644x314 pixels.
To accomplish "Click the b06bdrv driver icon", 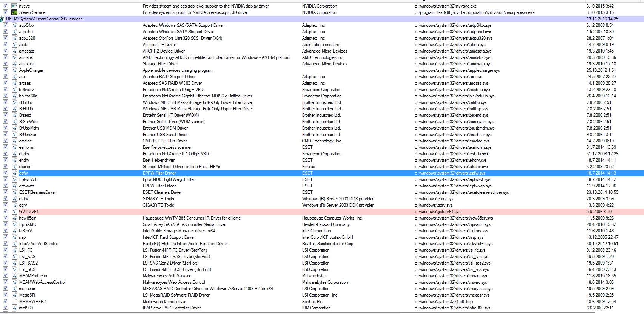I will click(14, 90).
